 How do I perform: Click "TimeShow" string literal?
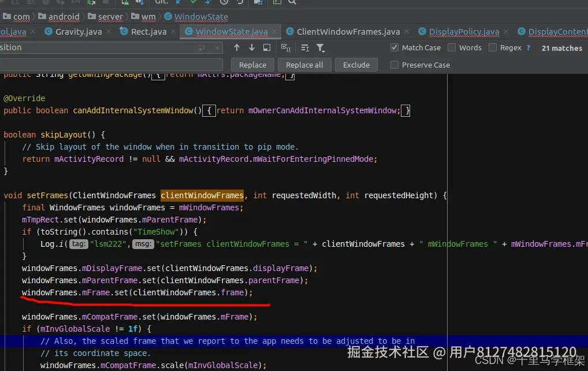tap(156, 232)
